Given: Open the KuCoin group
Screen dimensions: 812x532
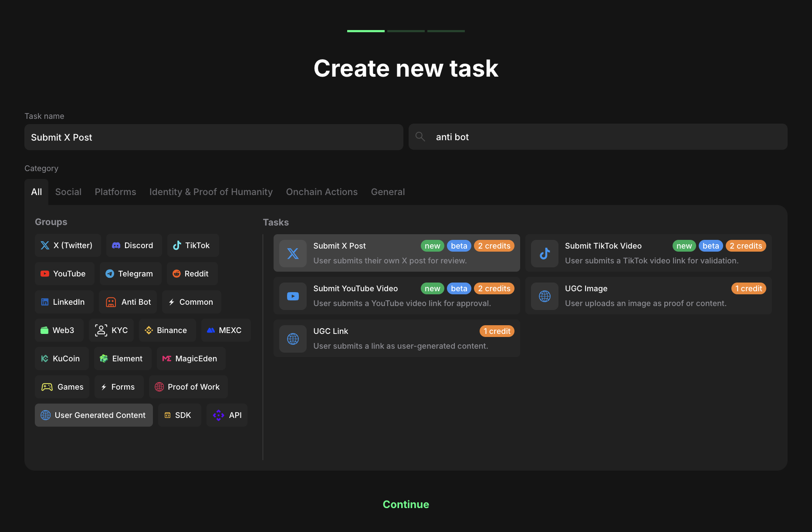Looking at the screenshot, I should point(62,359).
